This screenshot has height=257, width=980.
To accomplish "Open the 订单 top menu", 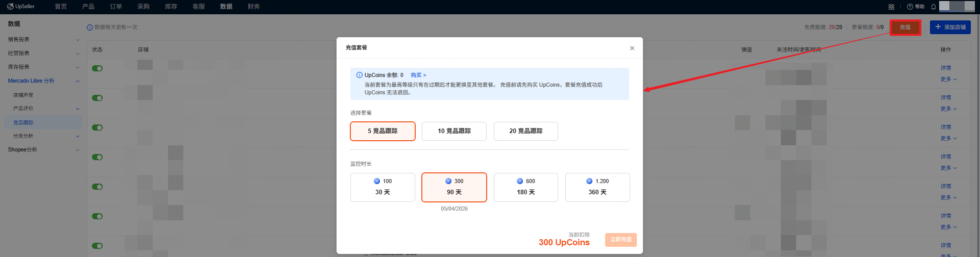I will point(116,7).
